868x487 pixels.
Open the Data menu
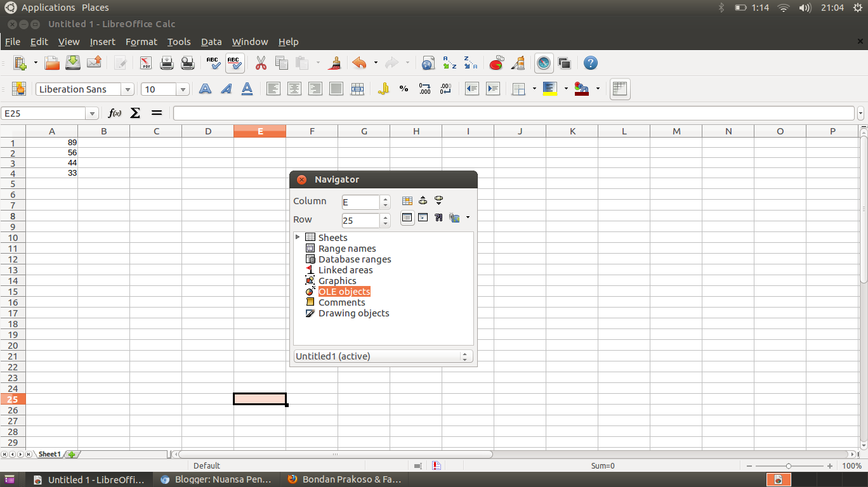pos(211,42)
